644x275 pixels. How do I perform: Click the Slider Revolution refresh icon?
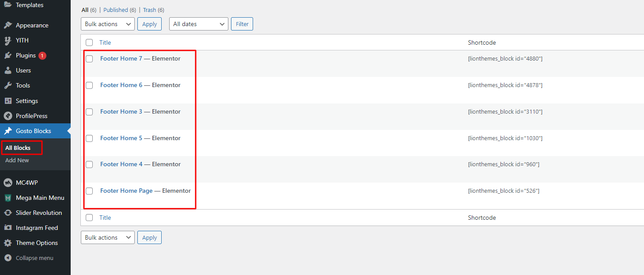point(8,213)
